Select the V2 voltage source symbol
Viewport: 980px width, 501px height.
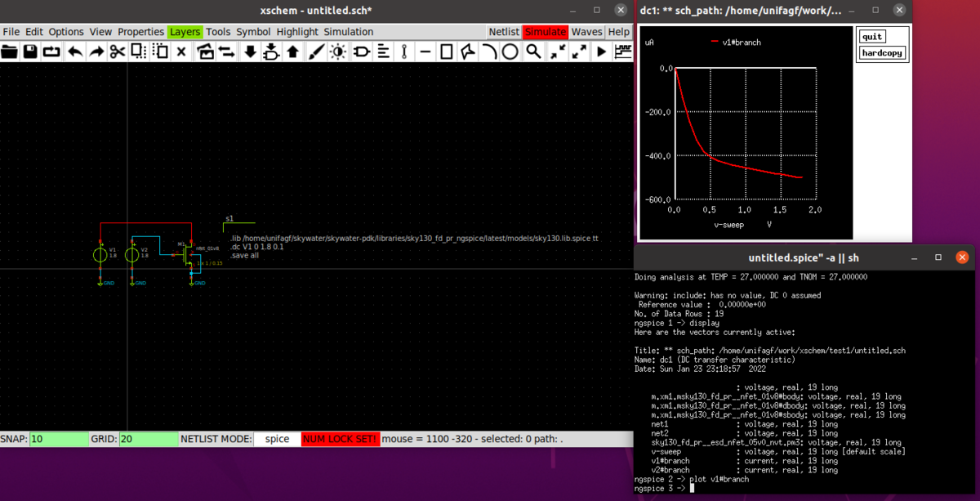click(132, 255)
